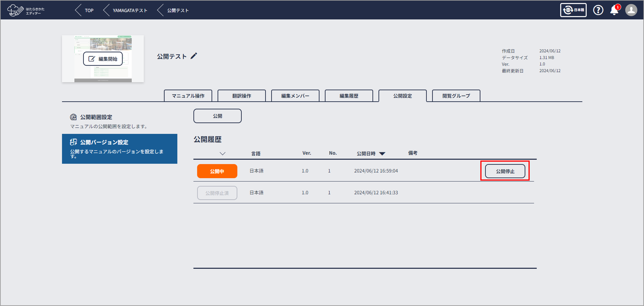Toggle the orange 公開中 status badge
This screenshot has height=306, width=644.
coord(217,171)
